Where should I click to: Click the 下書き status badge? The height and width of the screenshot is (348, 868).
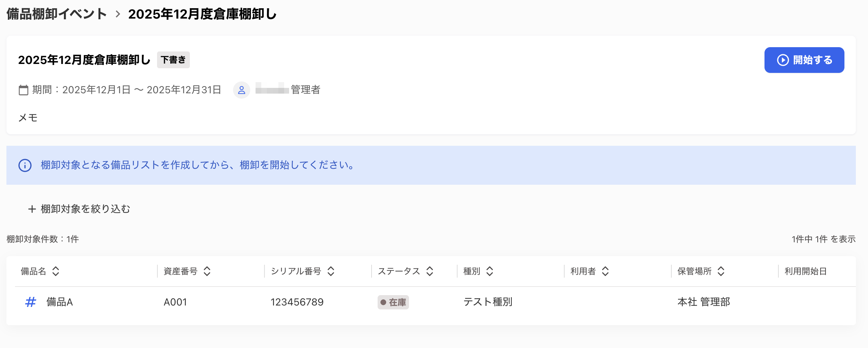click(173, 60)
